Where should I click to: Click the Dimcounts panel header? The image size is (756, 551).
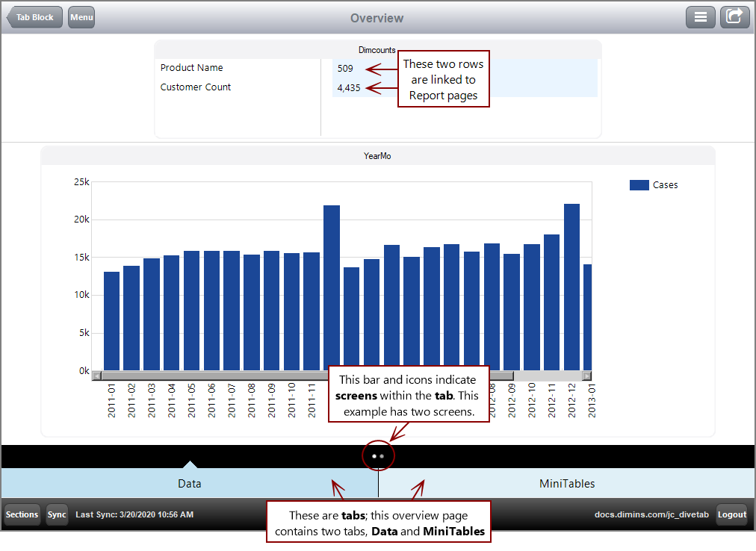377,49
